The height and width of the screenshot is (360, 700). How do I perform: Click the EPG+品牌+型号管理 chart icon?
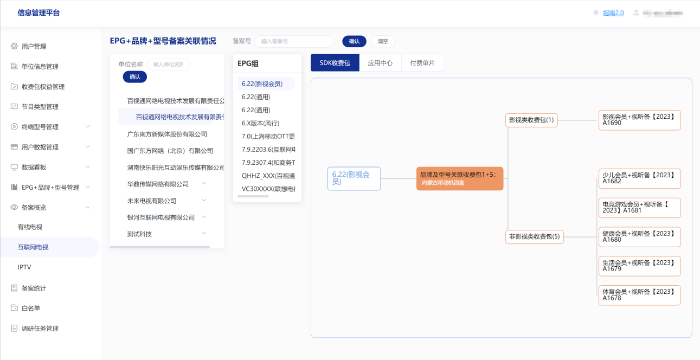tap(14, 187)
